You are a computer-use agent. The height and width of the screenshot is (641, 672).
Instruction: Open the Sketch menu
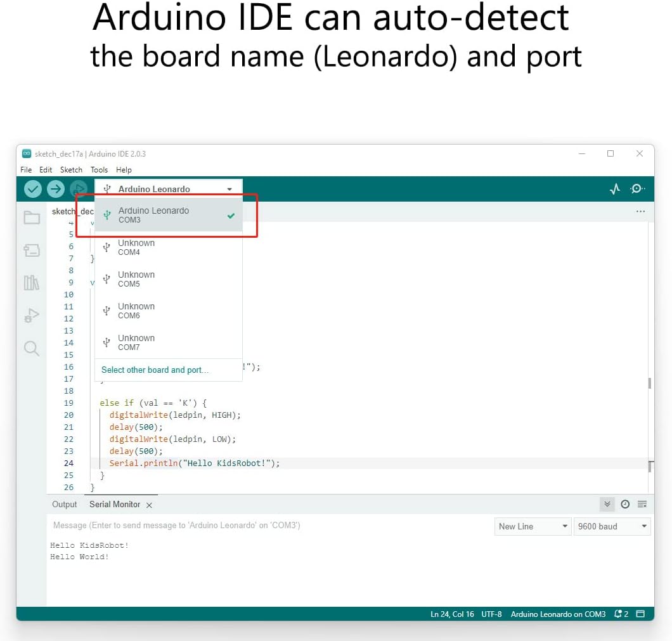pyautogui.click(x=71, y=170)
